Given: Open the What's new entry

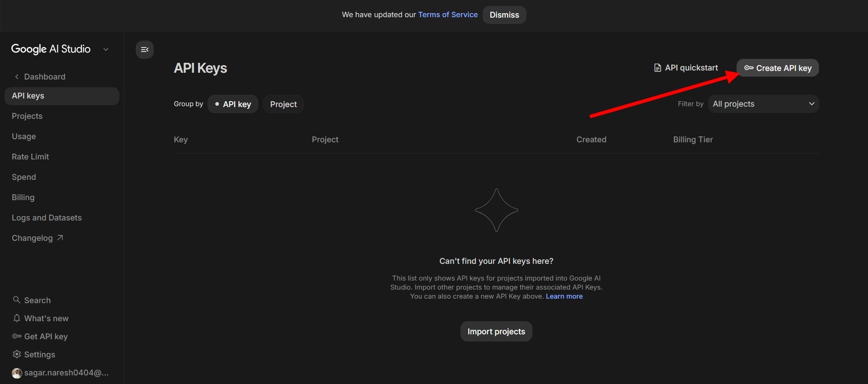Looking at the screenshot, I should (47, 318).
